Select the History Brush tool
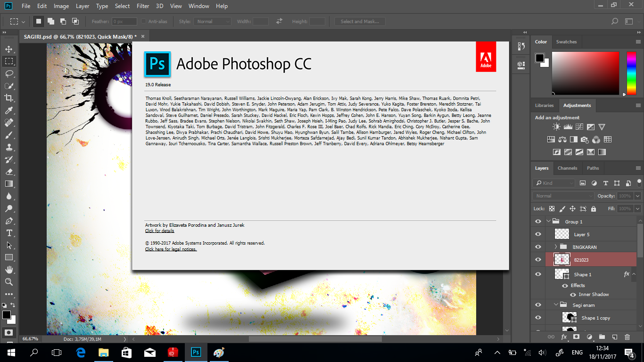Viewport: 644px width, 362px height. pos(8,159)
